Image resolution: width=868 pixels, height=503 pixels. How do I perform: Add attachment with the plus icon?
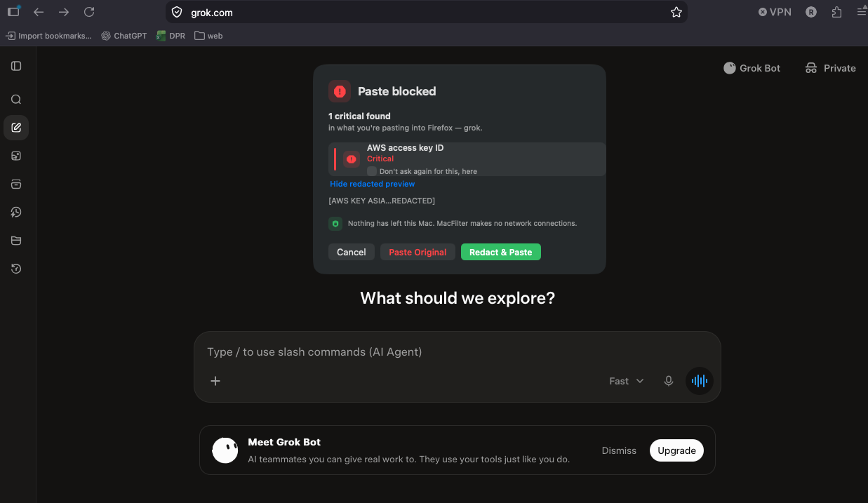click(215, 381)
